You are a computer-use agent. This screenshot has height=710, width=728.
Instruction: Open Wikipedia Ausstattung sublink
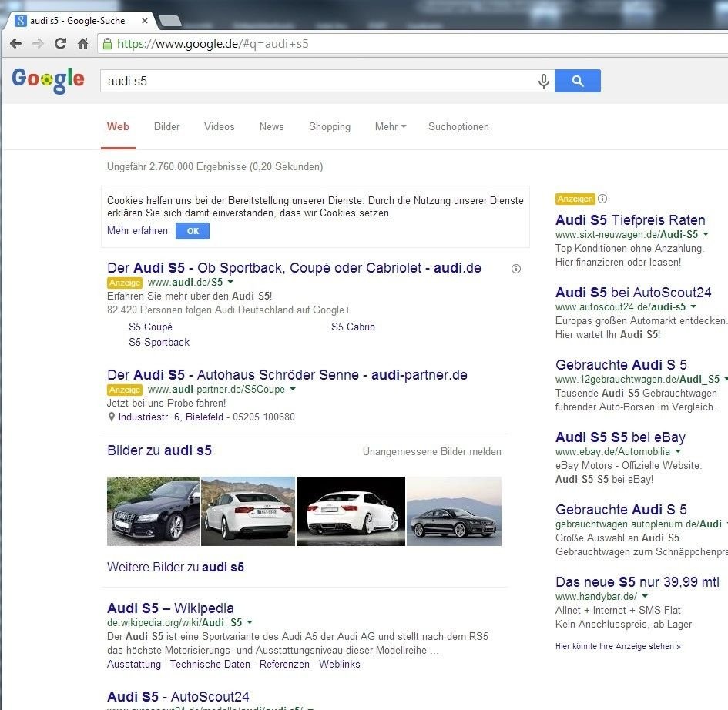pos(134,664)
